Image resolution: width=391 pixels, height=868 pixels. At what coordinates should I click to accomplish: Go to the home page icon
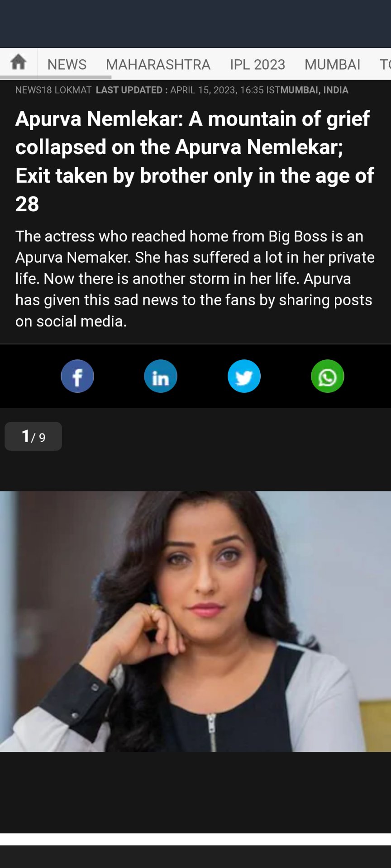[19, 62]
